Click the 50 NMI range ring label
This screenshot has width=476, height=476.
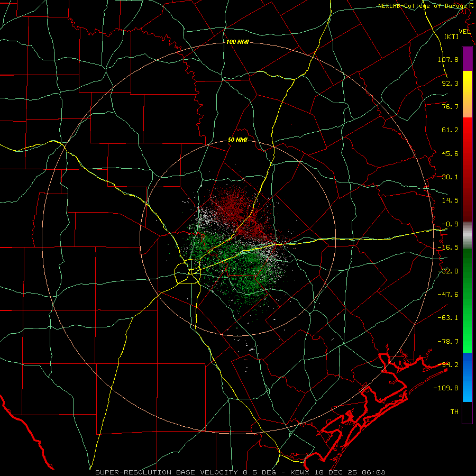237,140
